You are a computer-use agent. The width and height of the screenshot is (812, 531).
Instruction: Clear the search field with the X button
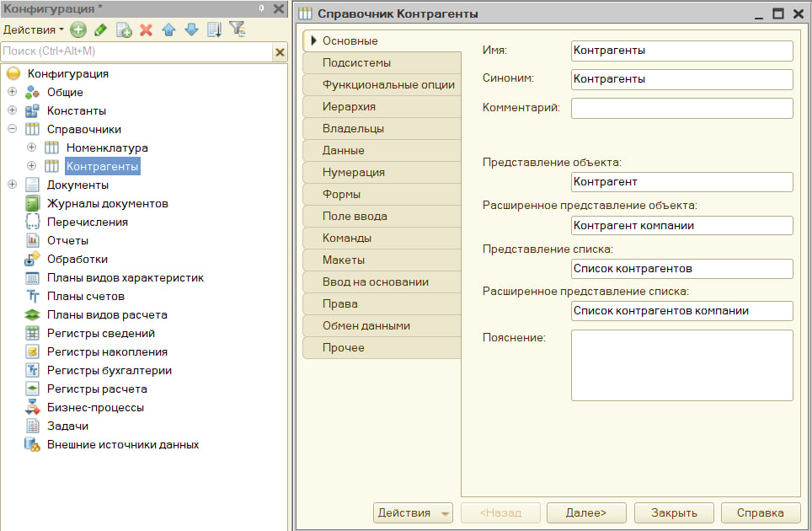coord(280,51)
